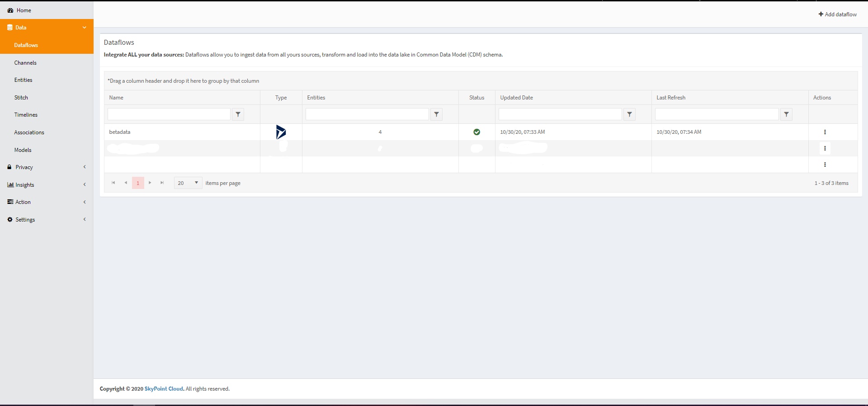This screenshot has height=406, width=868.
Task: Click the Name filter text field
Action: [x=169, y=114]
